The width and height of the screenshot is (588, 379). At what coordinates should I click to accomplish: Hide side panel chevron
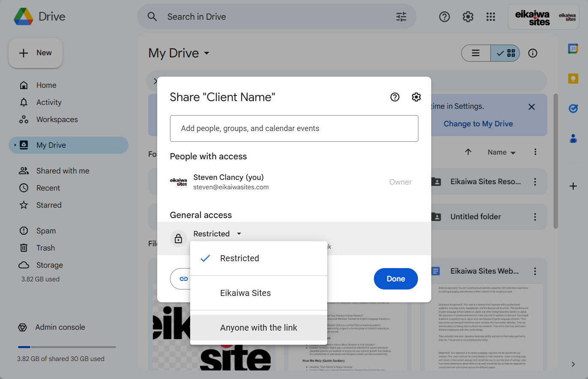click(573, 364)
